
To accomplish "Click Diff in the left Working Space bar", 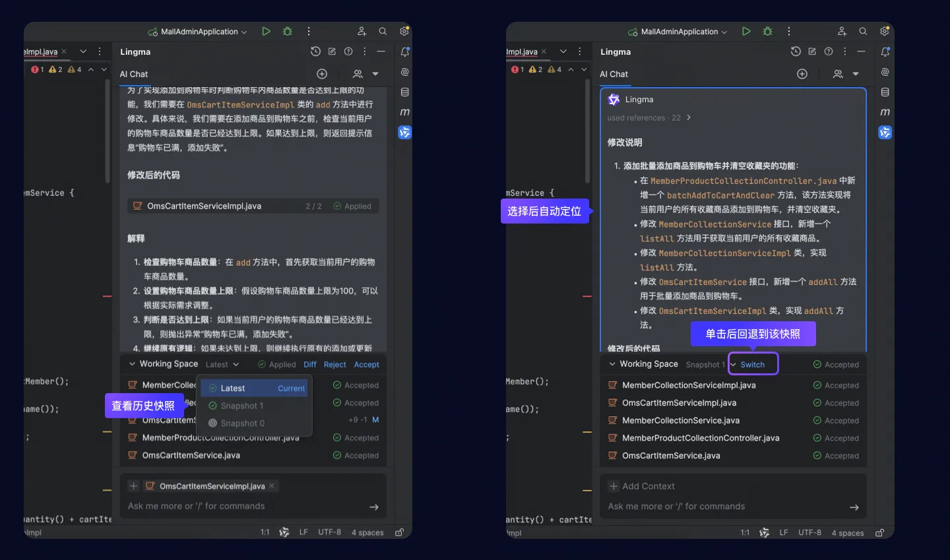I will point(310,365).
